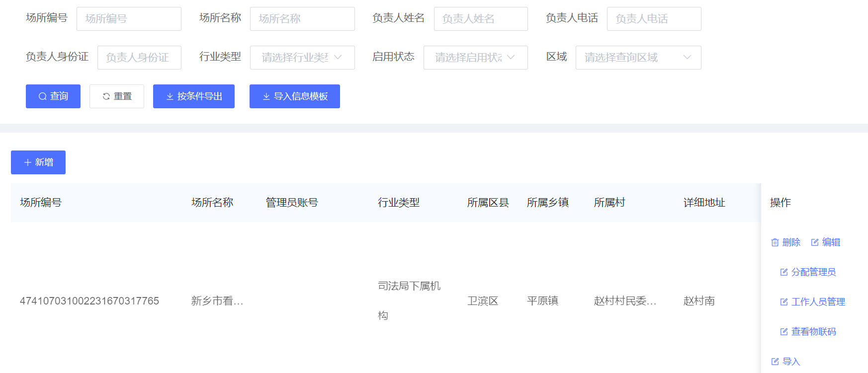868x373 pixels.
Task: Open 工作人员管理 via its icon
Action: 784,302
